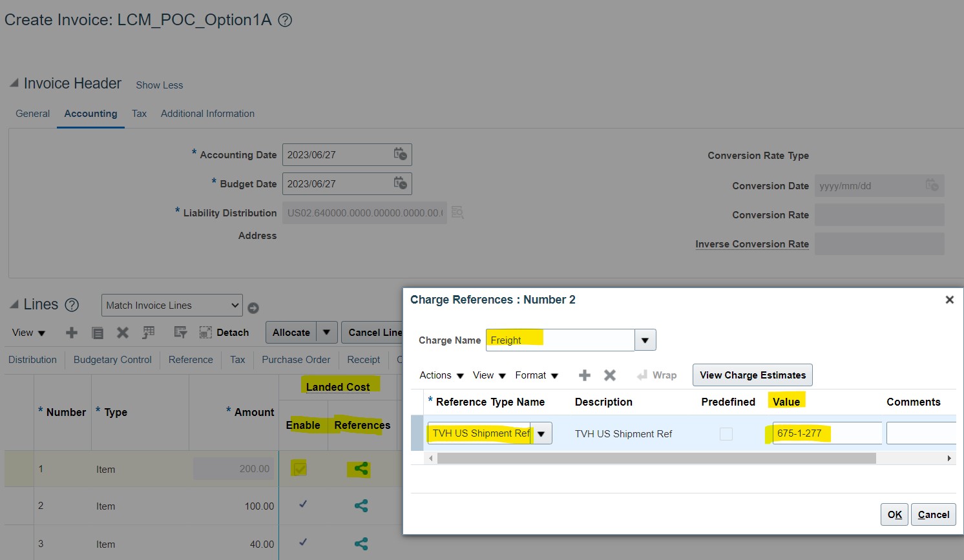Click the View Charge Estimates button

point(752,375)
